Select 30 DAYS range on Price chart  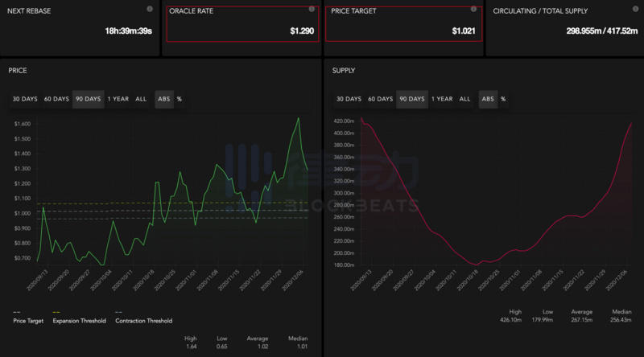(24, 99)
